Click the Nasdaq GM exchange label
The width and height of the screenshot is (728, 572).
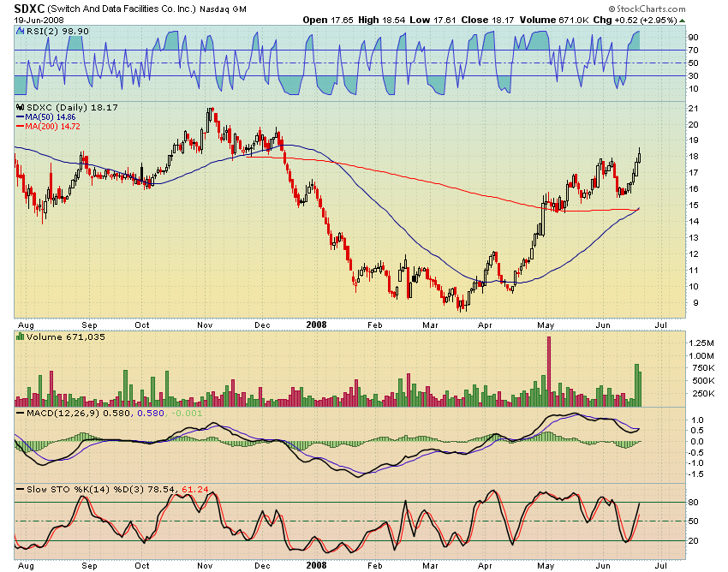224,9
